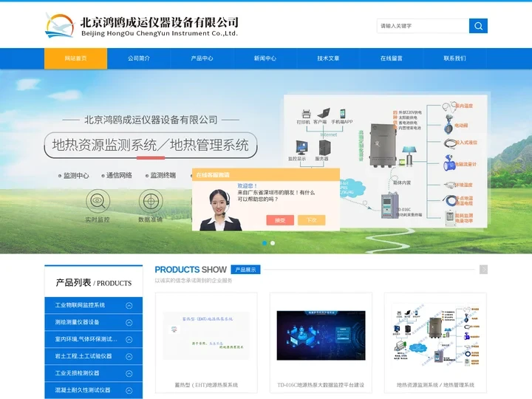The image size is (532, 399).
Task: Open 岩土工程,土工试验仪器 category link
Action: click(83, 356)
